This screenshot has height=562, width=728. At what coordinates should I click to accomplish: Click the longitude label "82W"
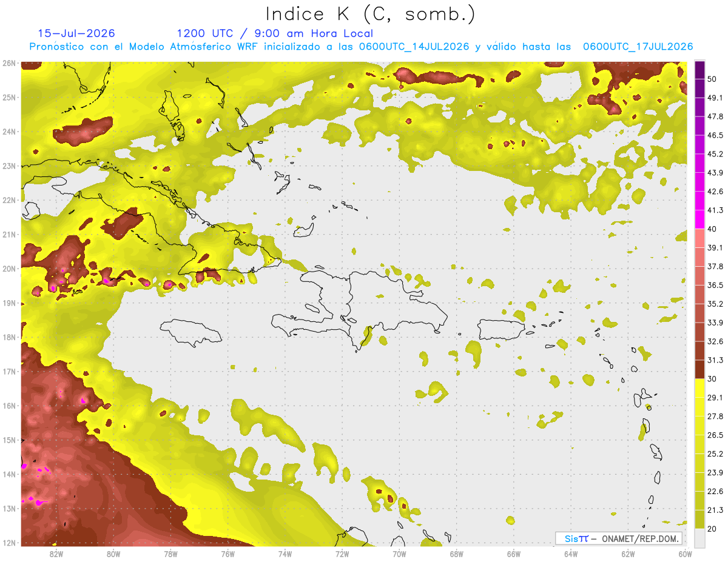[x=56, y=554]
